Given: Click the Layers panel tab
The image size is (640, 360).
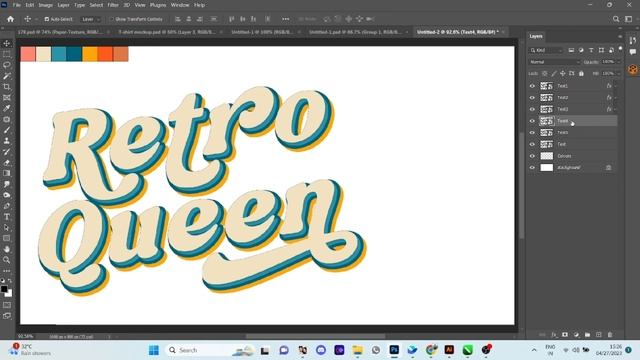Looking at the screenshot, I should click(536, 36).
